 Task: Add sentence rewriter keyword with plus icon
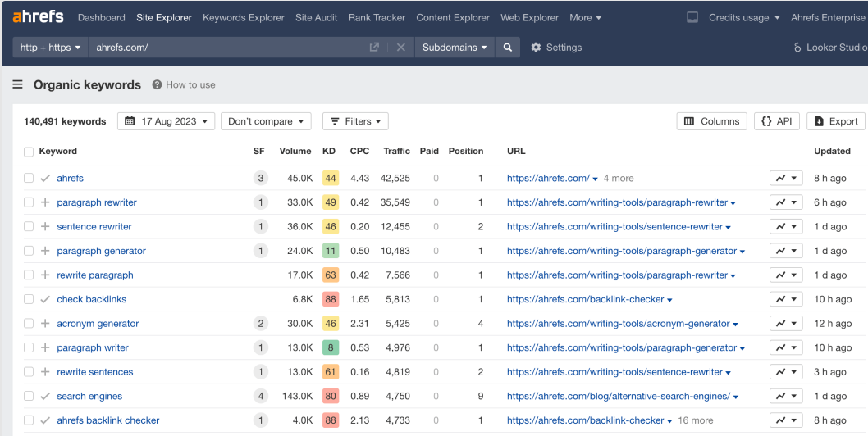click(x=45, y=227)
